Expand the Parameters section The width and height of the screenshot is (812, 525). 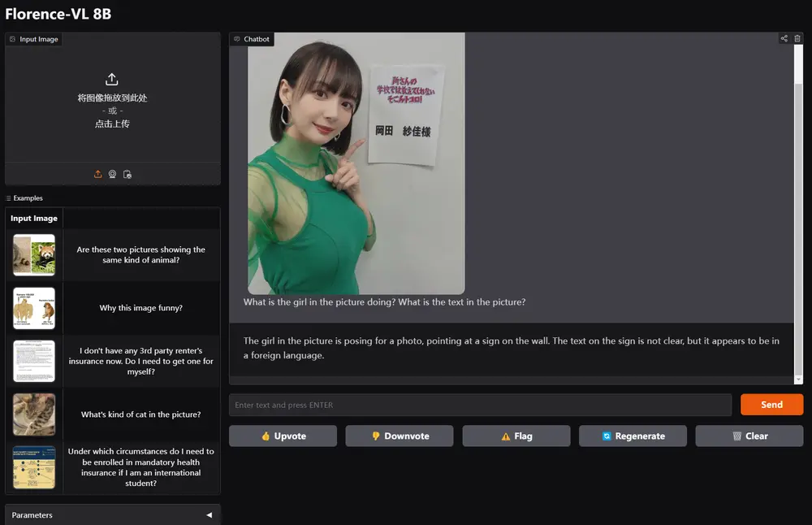pos(112,514)
